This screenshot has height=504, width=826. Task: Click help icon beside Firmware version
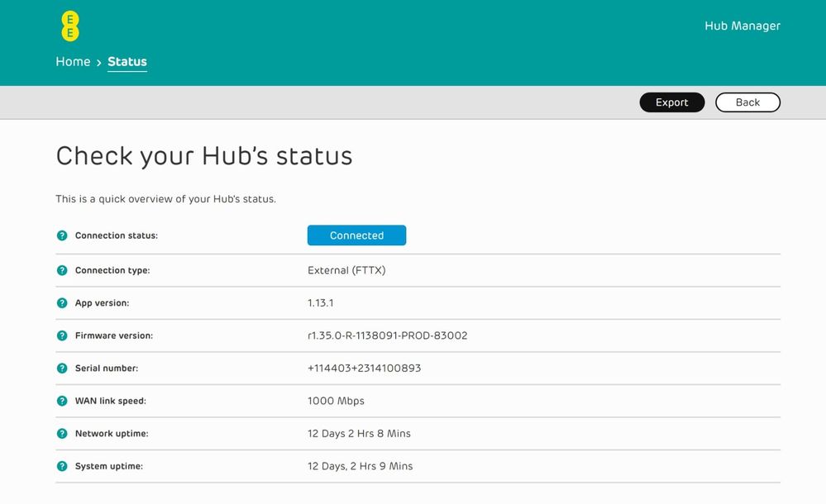pos(61,335)
